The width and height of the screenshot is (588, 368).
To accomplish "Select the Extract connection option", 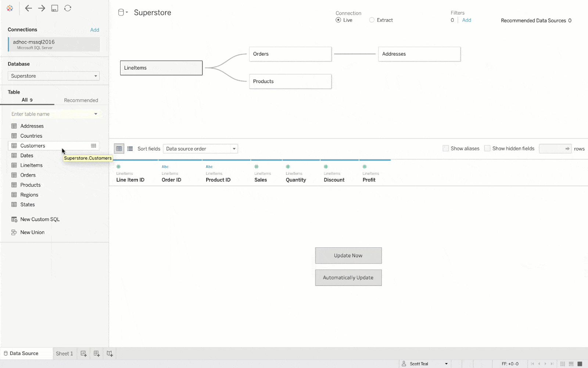I will point(372,20).
